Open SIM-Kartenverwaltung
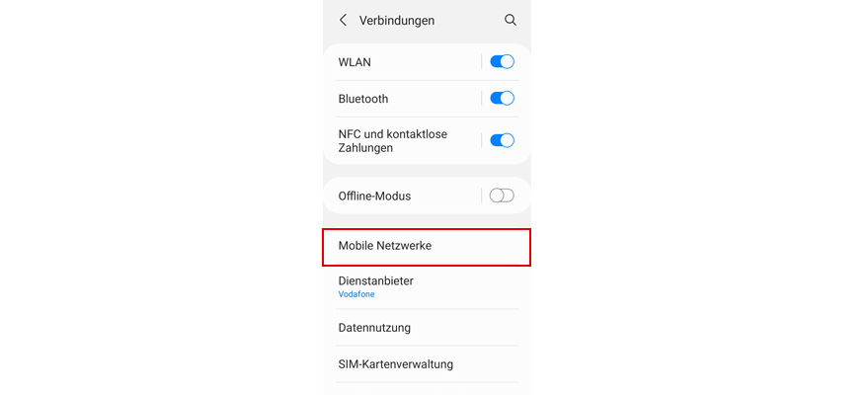868x395 pixels. (427, 364)
